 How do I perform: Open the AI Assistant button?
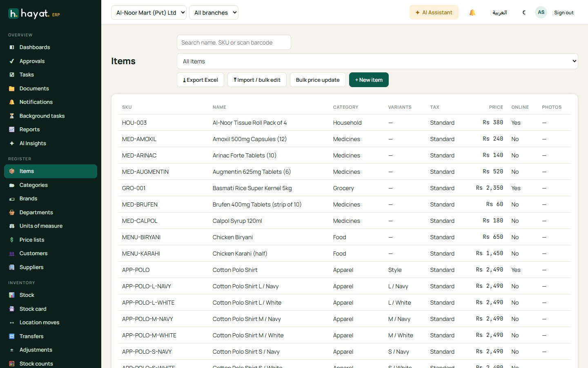click(x=434, y=13)
